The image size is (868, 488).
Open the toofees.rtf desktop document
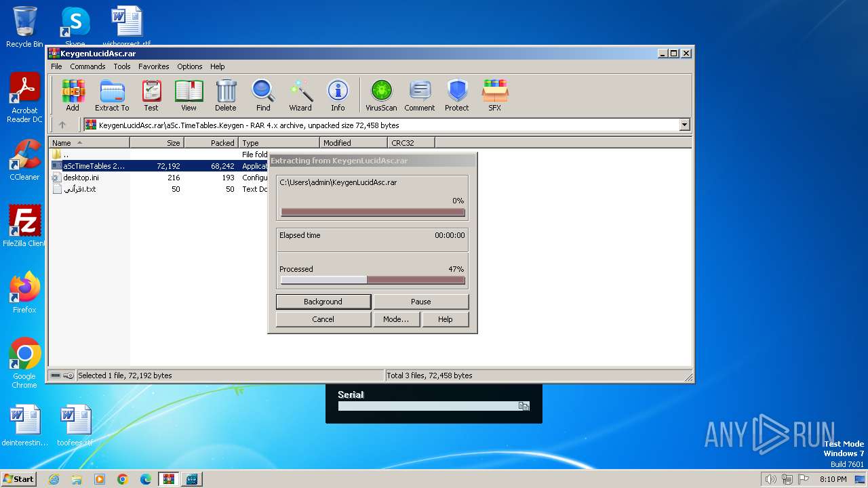75,426
